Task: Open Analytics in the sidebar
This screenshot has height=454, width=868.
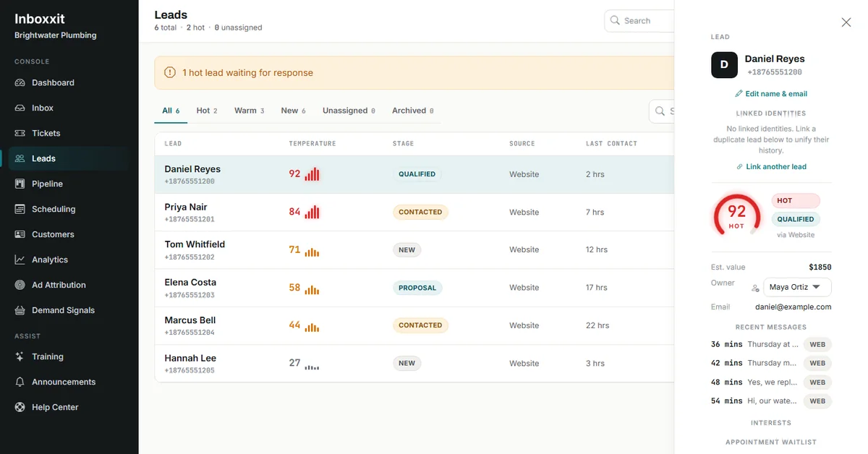Action: point(69,260)
